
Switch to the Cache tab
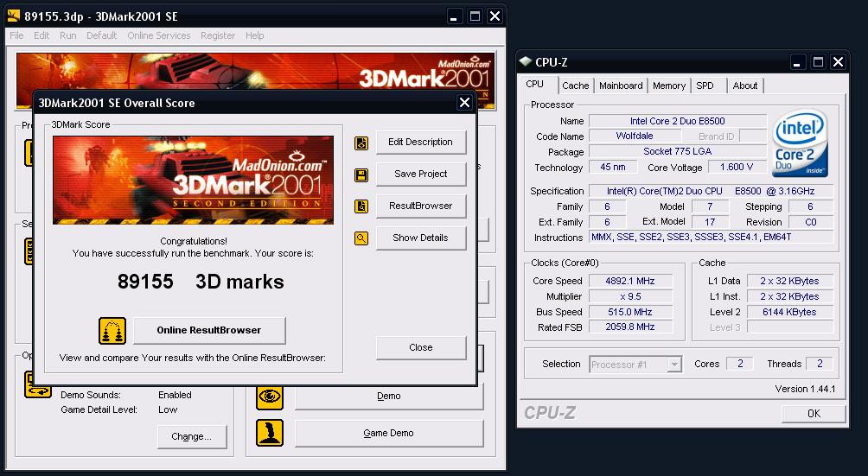576,86
